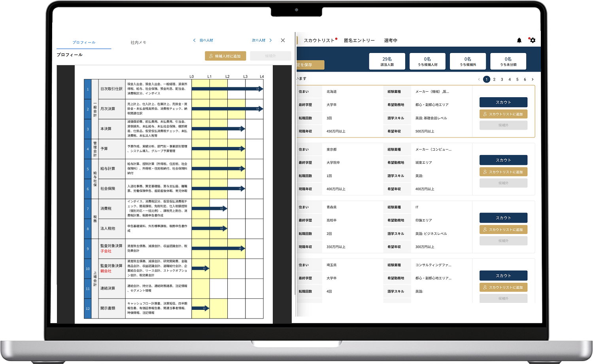Viewport: 593px width, 364px height.
Task: Close the profile panel with X icon
Action: pyautogui.click(x=283, y=40)
